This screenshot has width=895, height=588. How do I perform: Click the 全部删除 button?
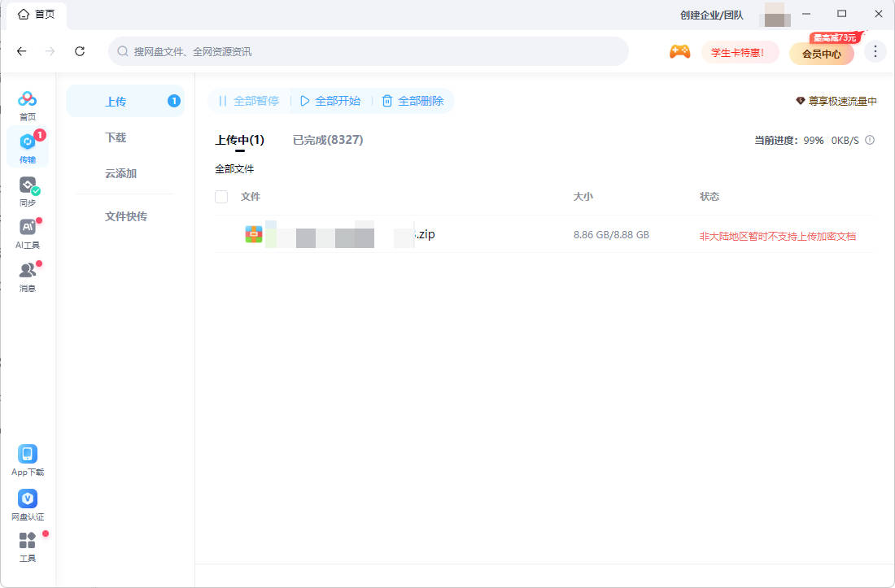tap(413, 101)
